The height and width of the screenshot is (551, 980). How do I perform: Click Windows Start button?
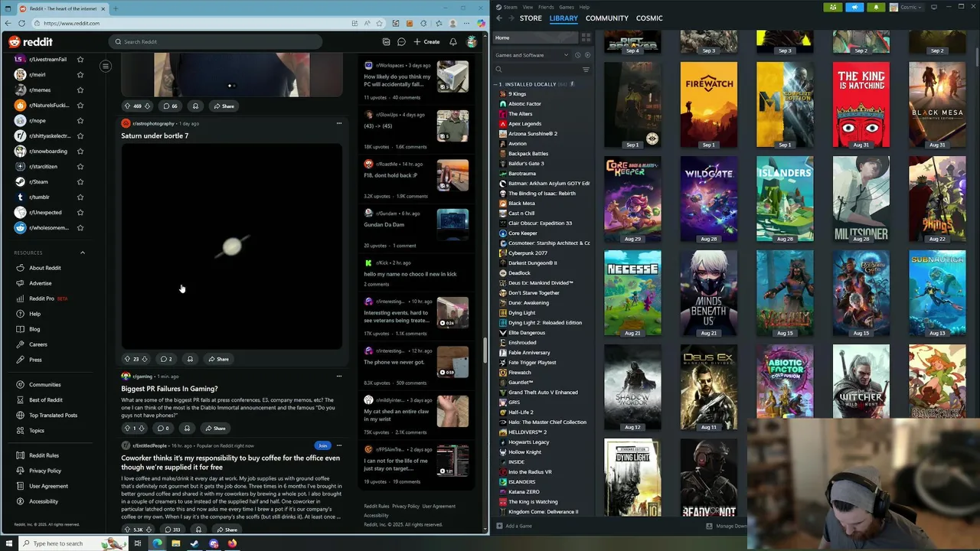(11, 543)
